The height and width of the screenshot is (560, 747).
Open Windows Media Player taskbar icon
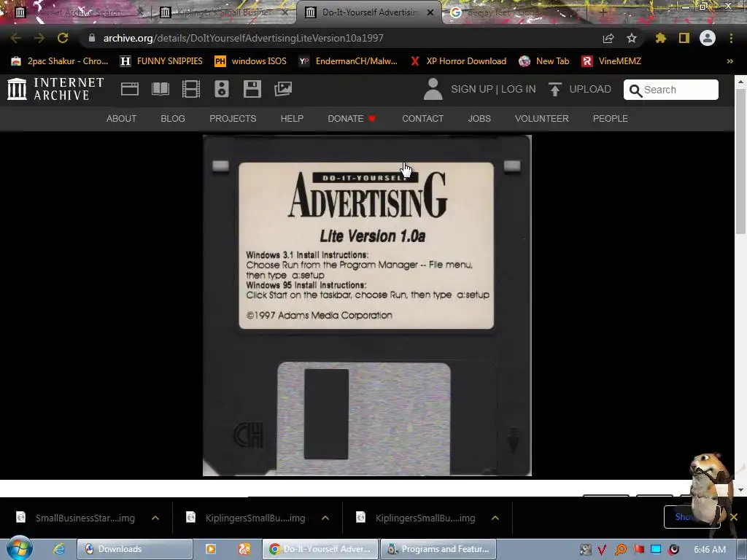(x=211, y=549)
